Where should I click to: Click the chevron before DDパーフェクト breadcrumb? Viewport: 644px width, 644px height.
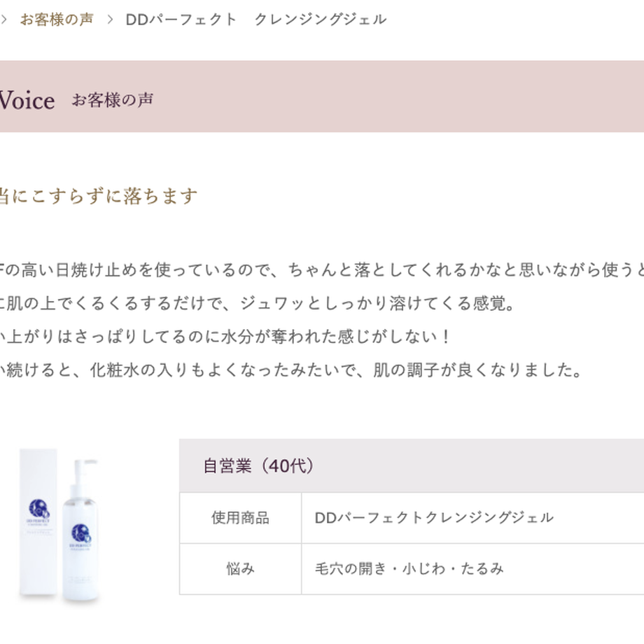110,20
